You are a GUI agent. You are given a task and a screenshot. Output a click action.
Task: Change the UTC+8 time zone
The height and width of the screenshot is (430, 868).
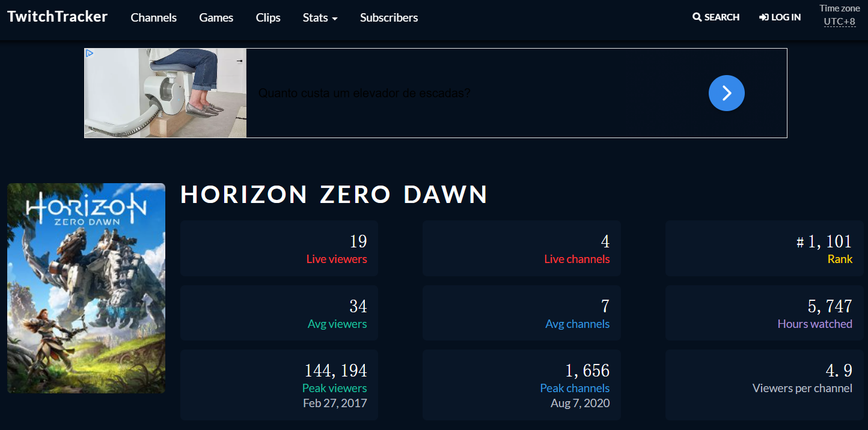(839, 22)
